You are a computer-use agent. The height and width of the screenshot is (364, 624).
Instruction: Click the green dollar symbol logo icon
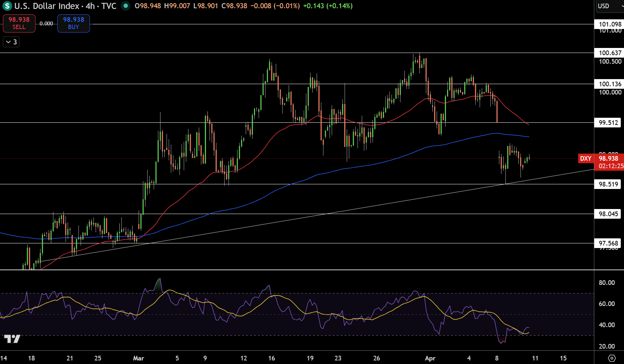7,6
